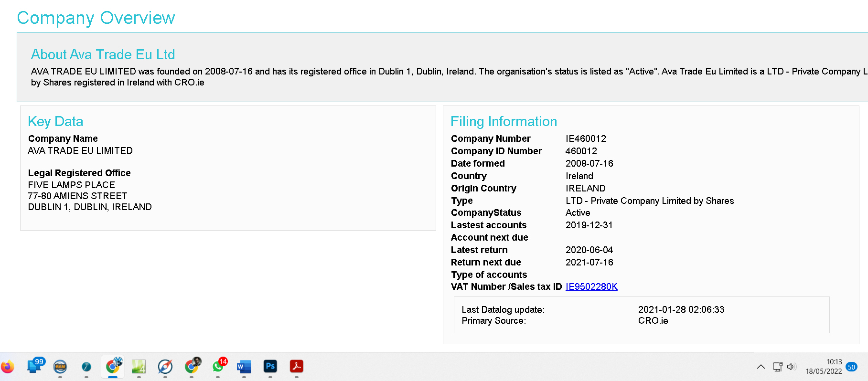Select the Country value Ireland
Screen dimensions: 868x381
tap(579, 176)
